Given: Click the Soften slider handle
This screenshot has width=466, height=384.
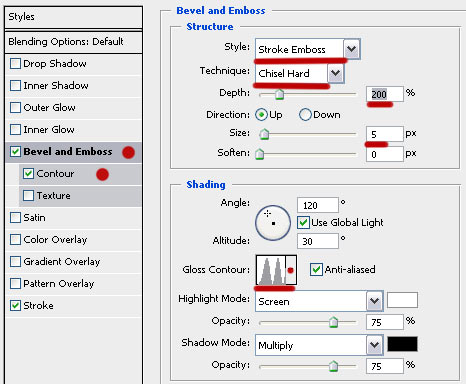Looking at the screenshot, I should [x=259, y=154].
